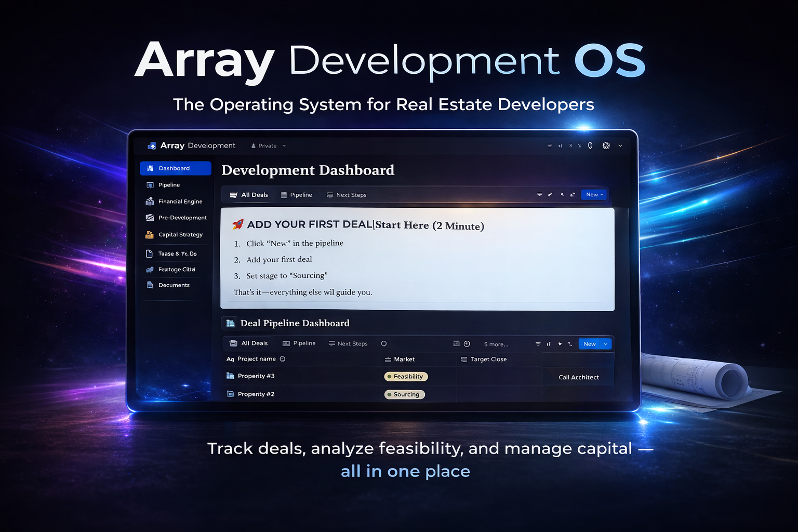
Task: Click the circle icon after lower Next Steps tab
Action: (384, 344)
